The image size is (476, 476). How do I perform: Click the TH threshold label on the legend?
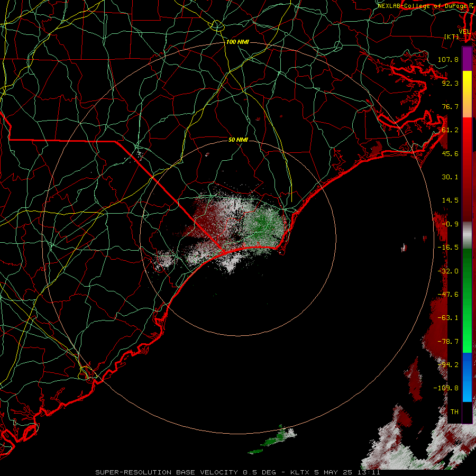[x=454, y=412]
